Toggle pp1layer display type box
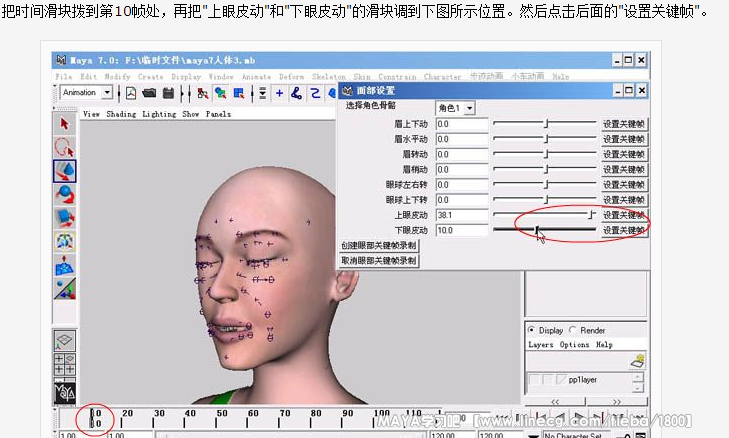This screenshot has width=729, height=438. coord(548,380)
